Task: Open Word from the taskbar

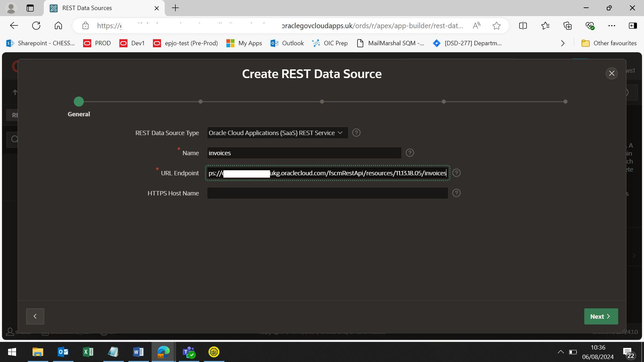Action: coord(139,352)
